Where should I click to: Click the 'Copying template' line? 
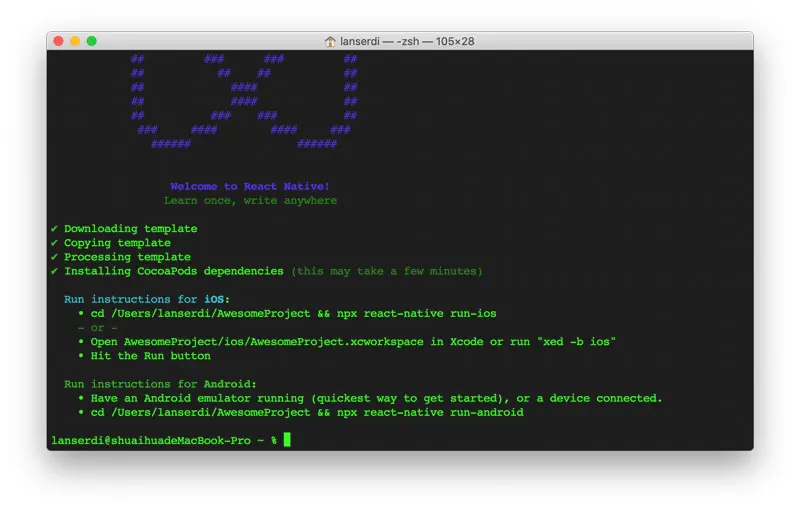[x=117, y=243]
